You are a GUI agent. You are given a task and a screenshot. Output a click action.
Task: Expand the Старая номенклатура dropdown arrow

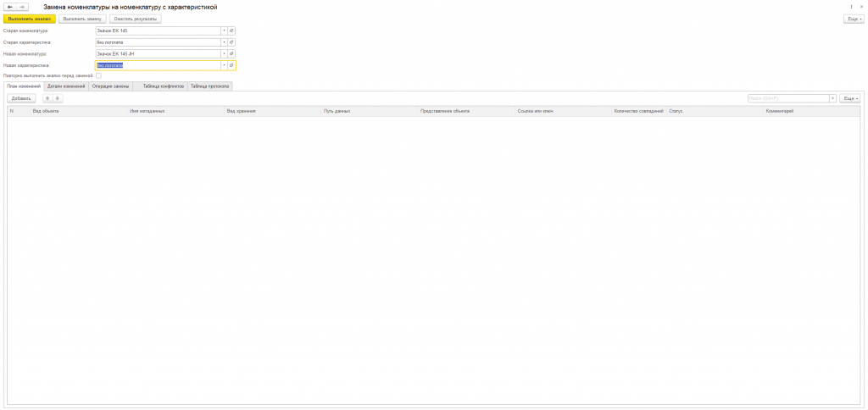click(x=224, y=31)
